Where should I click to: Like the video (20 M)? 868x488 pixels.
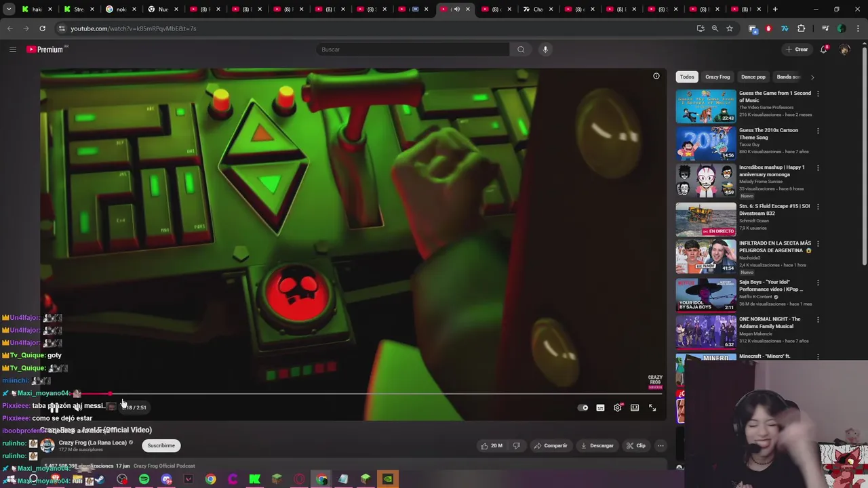click(492, 445)
